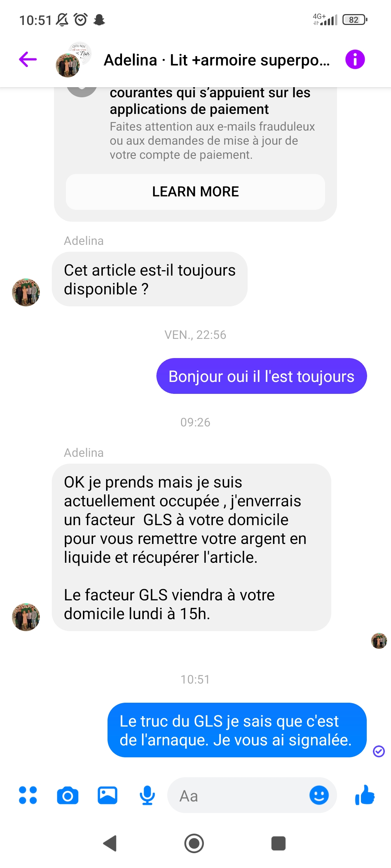Tap the purple back arrow
Screen dimensions: 391x868
tap(28, 60)
